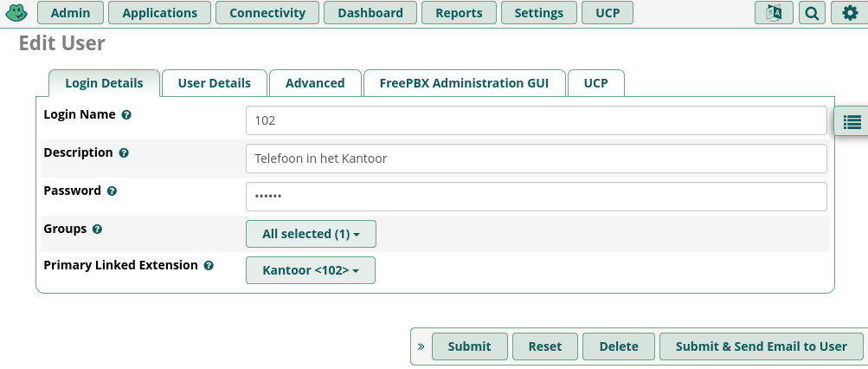Click help icon next to Groups
The height and width of the screenshot is (369, 868).
pyautogui.click(x=97, y=229)
